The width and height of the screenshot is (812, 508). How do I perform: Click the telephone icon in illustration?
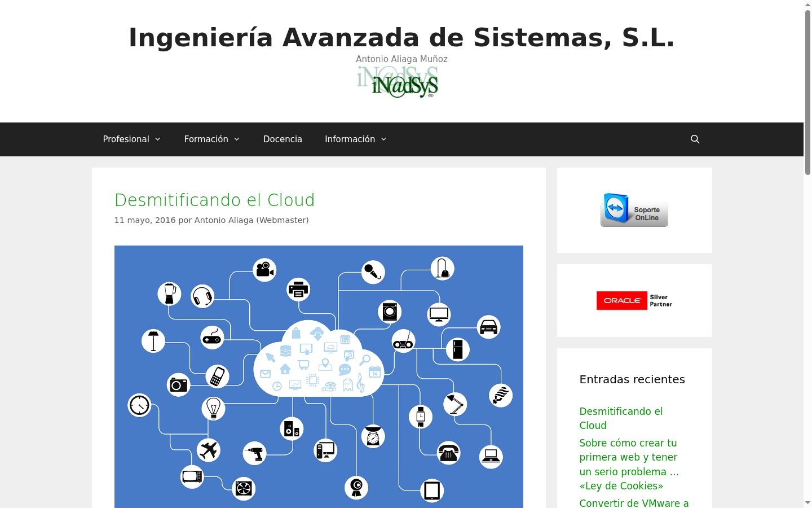(x=449, y=453)
